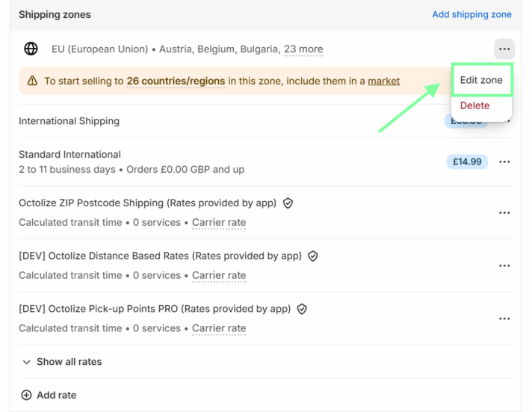The height and width of the screenshot is (412, 532).
Task: Click Carrier rate under ZIP Postcode Shipping
Action: pos(219,222)
